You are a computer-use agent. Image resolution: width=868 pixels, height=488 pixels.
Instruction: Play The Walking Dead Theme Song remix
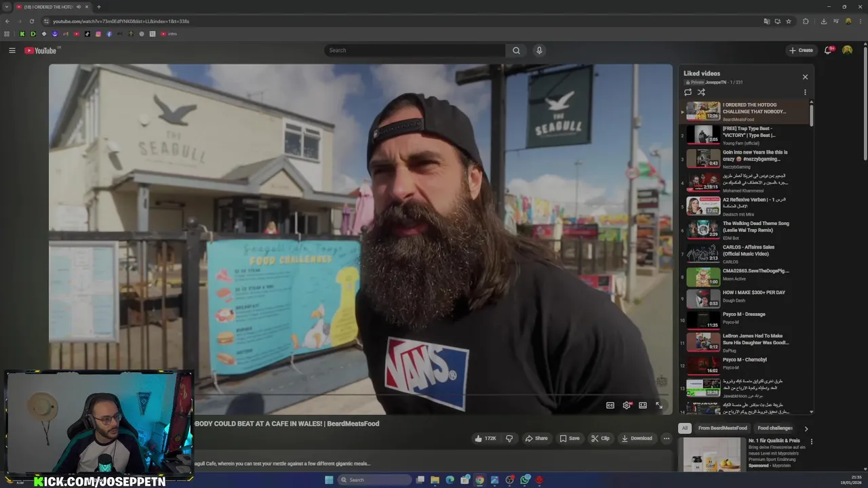[x=746, y=230]
